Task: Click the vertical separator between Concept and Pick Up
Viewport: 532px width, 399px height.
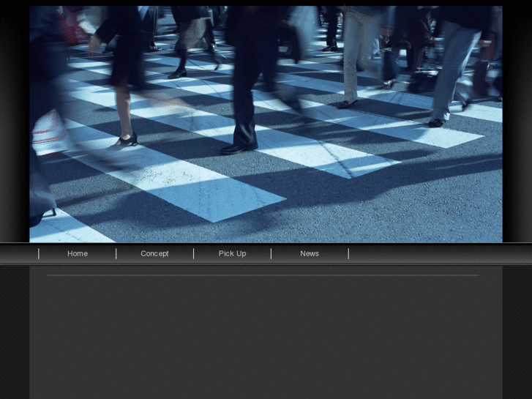Action: point(193,253)
